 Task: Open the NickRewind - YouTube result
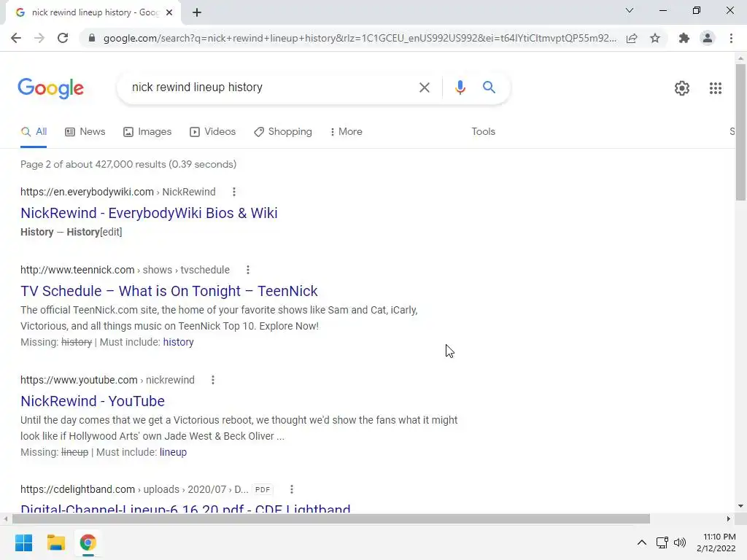click(x=93, y=402)
